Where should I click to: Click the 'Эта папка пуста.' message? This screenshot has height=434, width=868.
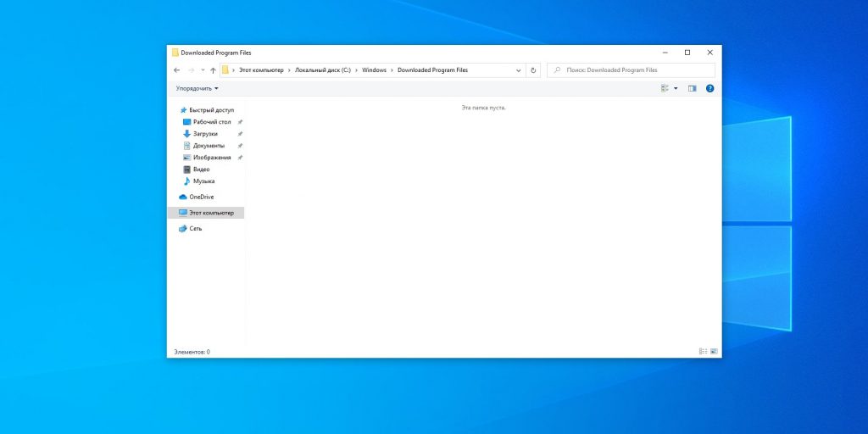tap(483, 108)
